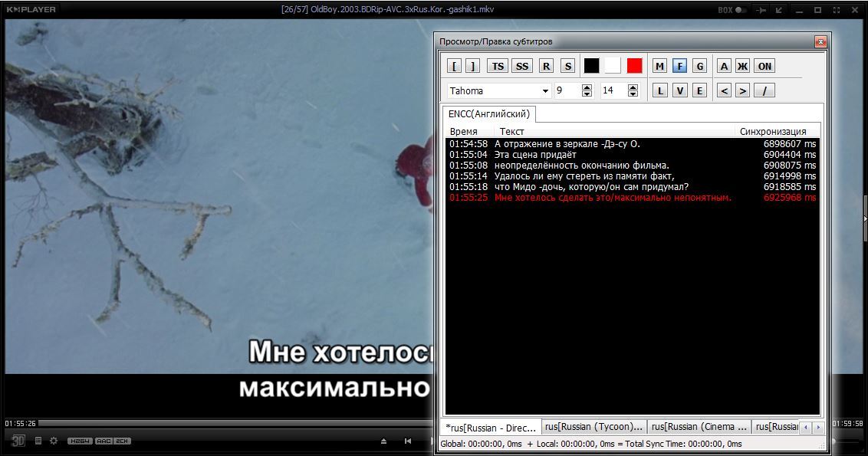Toggle 3D mode button
The height and width of the screenshot is (456, 868).
tap(18, 441)
